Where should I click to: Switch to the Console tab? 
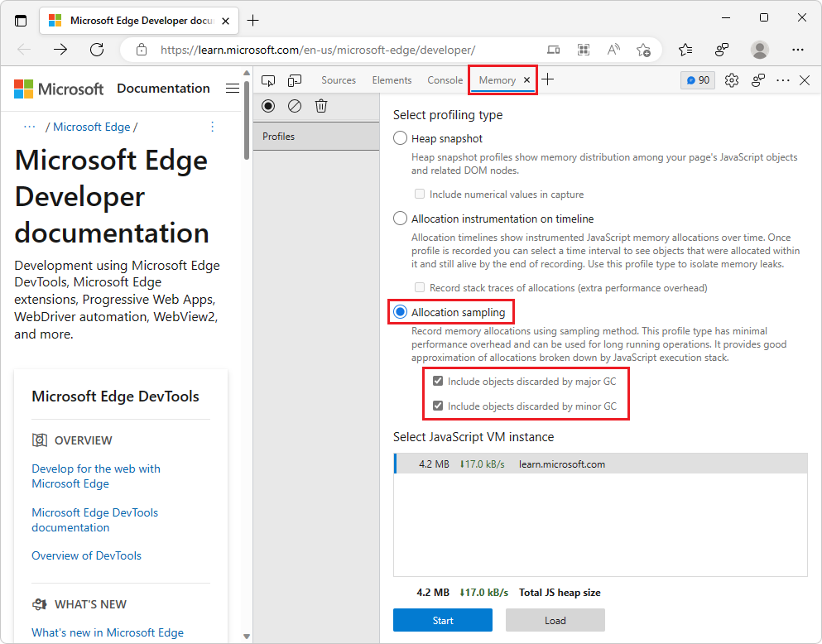tap(445, 80)
